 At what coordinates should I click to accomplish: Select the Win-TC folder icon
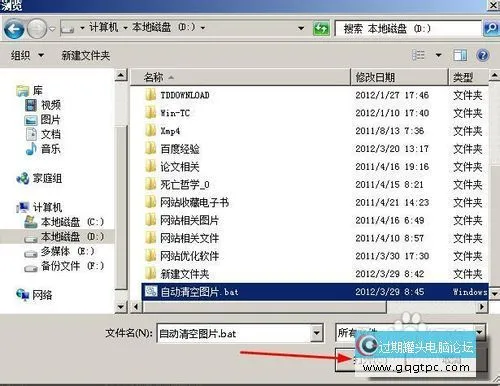pos(151,113)
